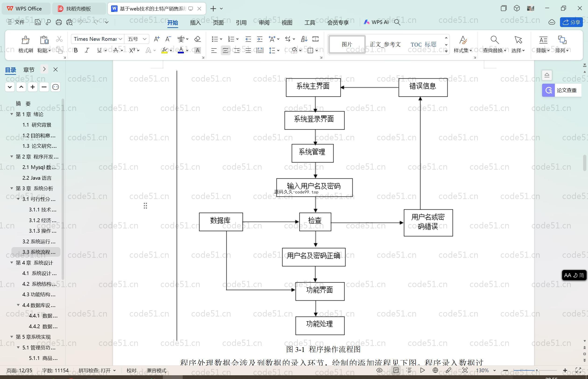Click the Decrease Indent icon
Image resolution: width=588 pixels, height=379 pixels.
248,39
